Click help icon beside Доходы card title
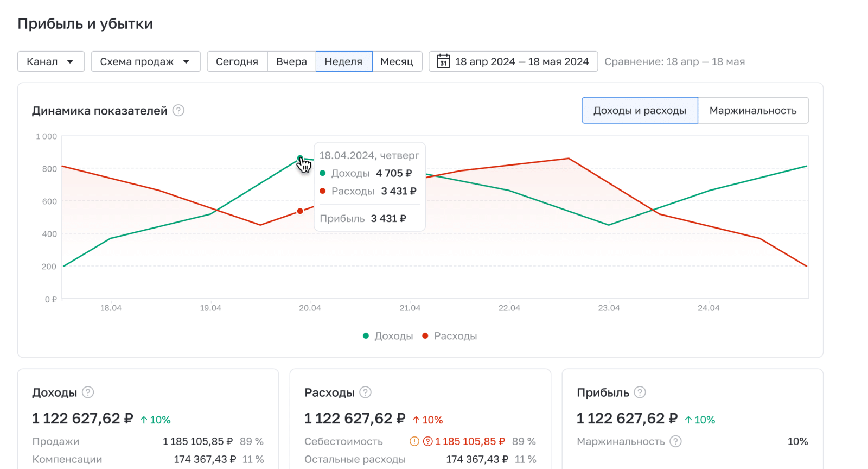Image resolution: width=868 pixels, height=469 pixels. [x=88, y=392]
